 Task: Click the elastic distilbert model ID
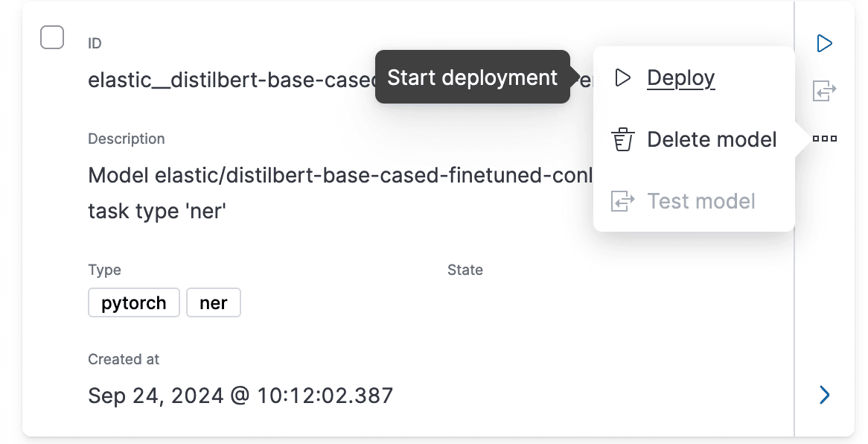point(223,80)
